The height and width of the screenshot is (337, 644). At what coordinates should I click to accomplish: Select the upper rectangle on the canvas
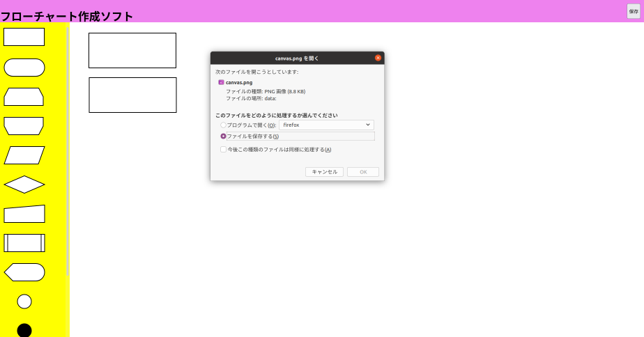tap(132, 51)
